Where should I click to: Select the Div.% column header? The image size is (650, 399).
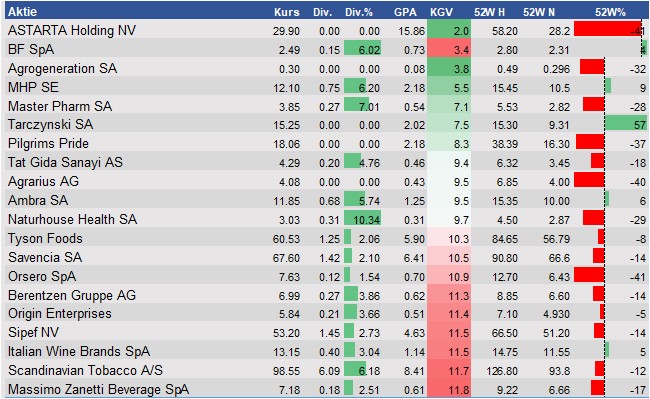point(359,12)
